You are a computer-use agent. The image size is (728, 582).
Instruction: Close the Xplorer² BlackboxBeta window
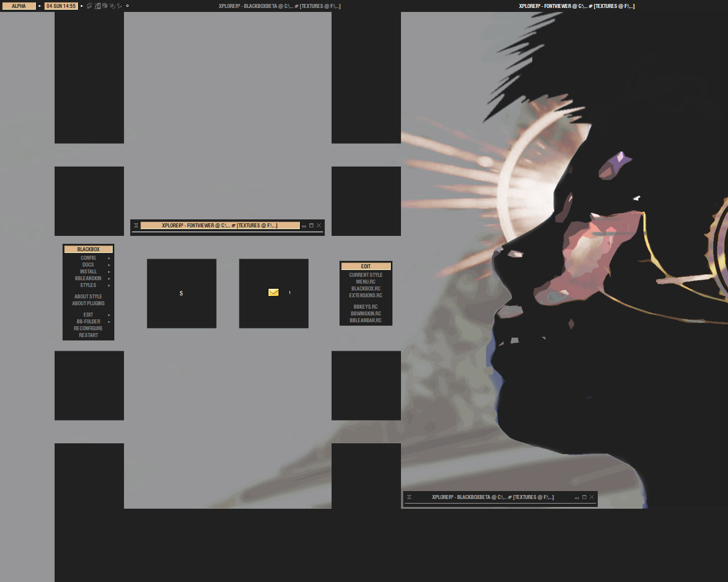click(x=592, y=497)
